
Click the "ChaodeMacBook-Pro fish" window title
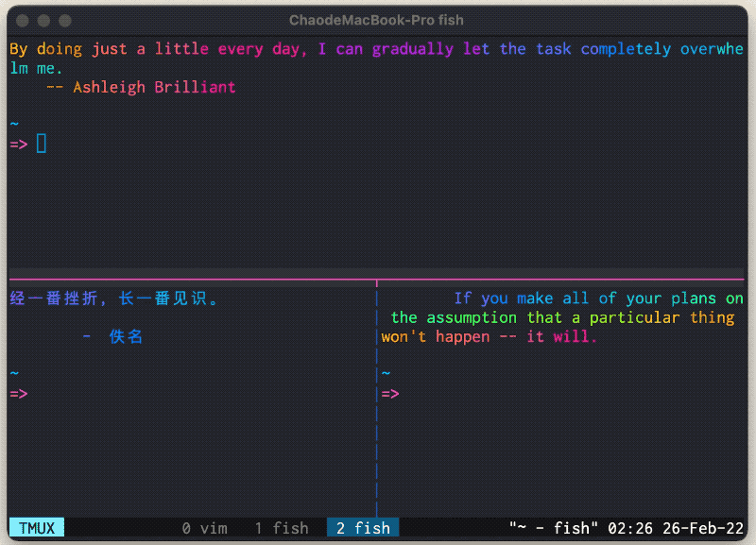coord(376,20)
